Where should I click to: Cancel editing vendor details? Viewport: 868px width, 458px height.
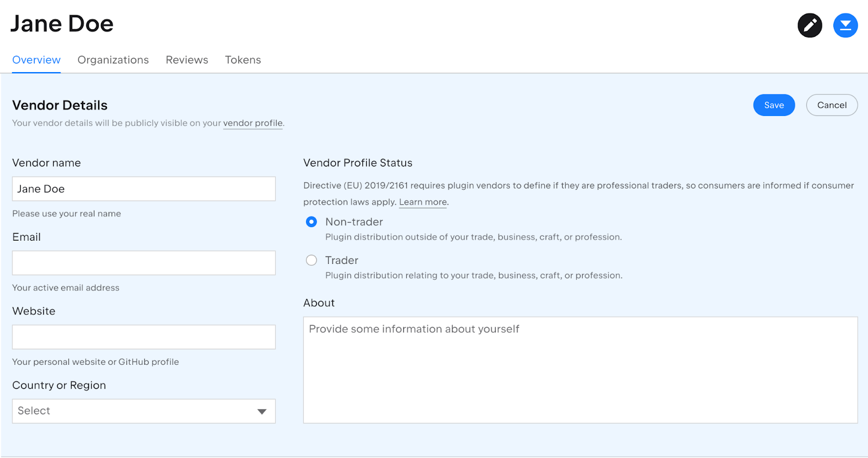[831, 105]
